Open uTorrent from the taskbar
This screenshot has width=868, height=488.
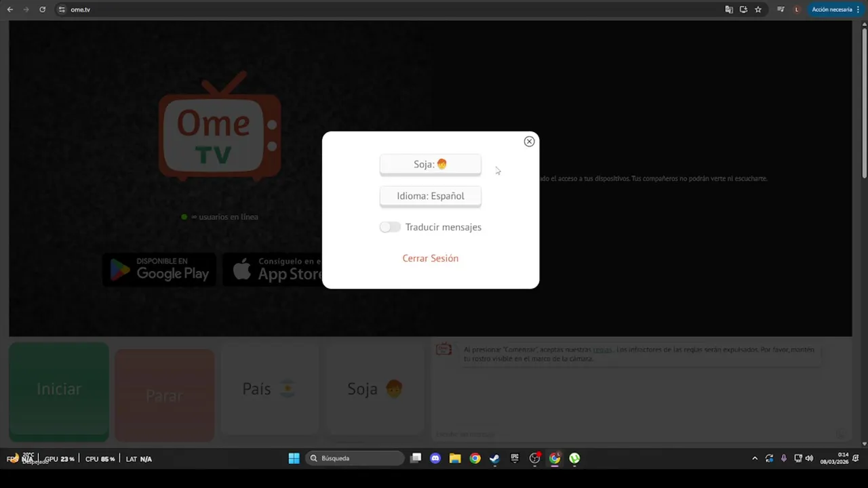(x=574, y=459)
